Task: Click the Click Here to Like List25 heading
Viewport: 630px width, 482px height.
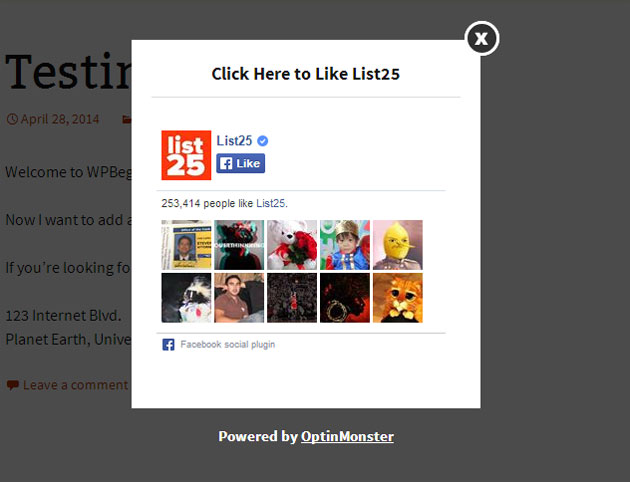Action: 306,74
